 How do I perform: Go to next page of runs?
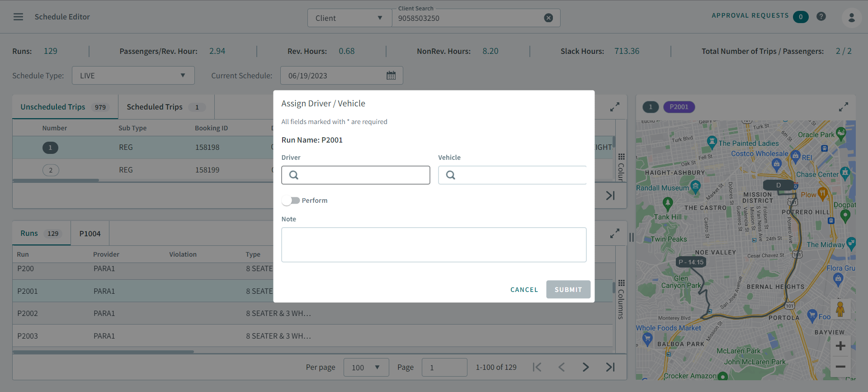586,367
